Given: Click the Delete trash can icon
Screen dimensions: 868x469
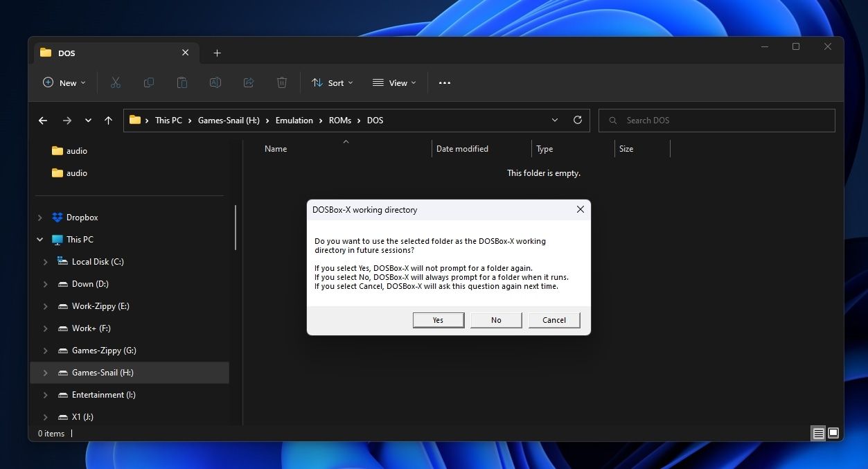Looking at the screenshot, I should point(282,83).
